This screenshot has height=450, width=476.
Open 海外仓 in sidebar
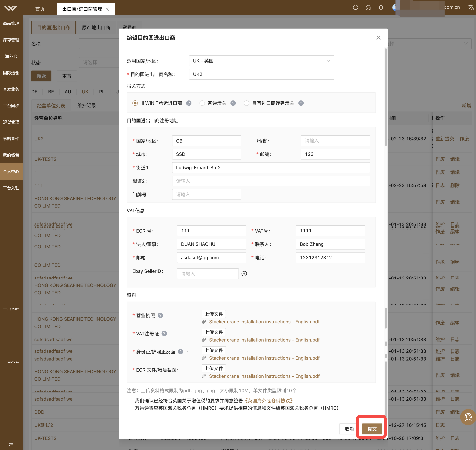[11, 56]
